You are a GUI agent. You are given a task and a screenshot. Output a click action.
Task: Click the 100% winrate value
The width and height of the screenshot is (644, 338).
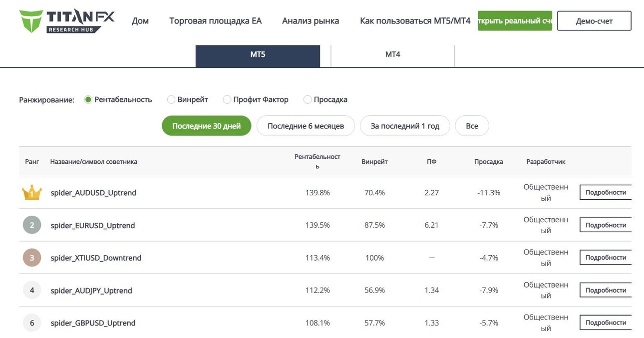tap(374, 258)
